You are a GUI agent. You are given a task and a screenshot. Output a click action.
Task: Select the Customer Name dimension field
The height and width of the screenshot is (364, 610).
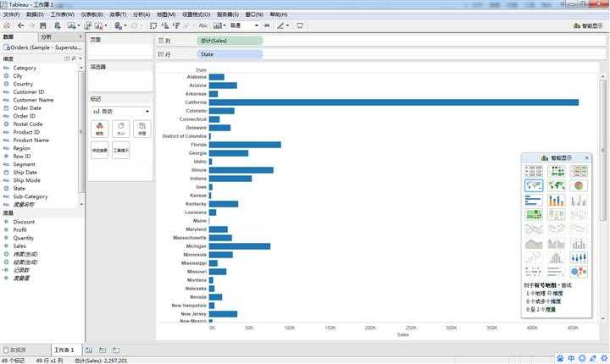pyautogui.click(x=33, y=100)
